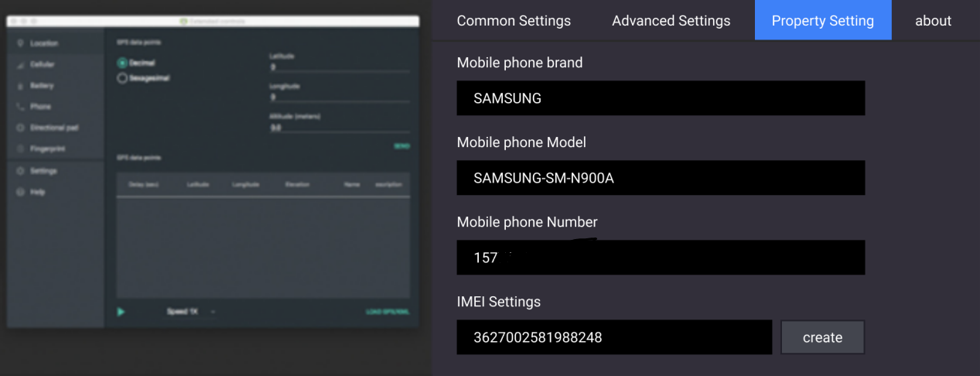
Task: Open the about tab
Action: tap(933, 21)
